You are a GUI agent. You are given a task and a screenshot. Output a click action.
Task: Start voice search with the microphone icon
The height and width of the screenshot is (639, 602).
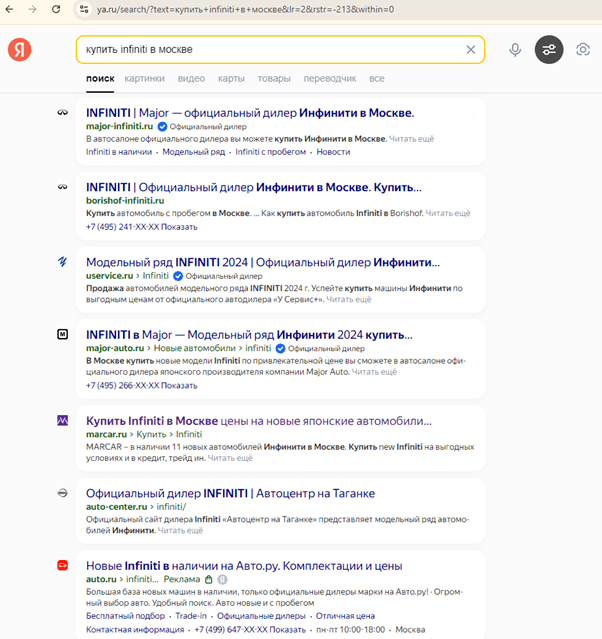[515, 50]
